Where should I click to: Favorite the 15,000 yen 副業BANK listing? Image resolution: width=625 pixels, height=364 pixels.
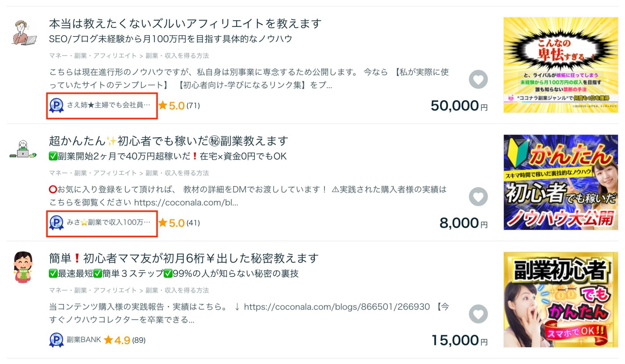[478, 314]
